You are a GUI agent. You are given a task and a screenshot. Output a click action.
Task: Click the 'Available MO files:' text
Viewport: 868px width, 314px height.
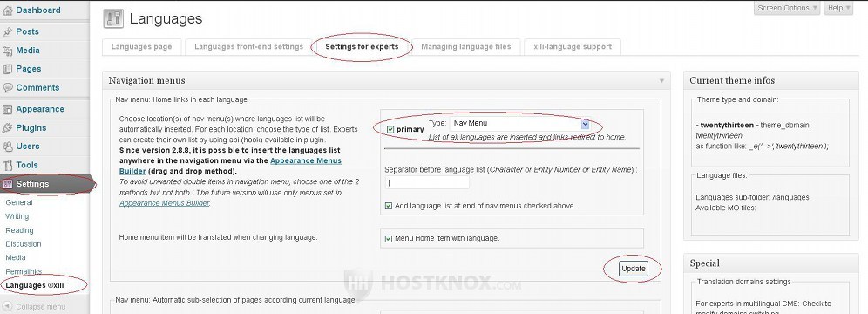tap(726, 208)
